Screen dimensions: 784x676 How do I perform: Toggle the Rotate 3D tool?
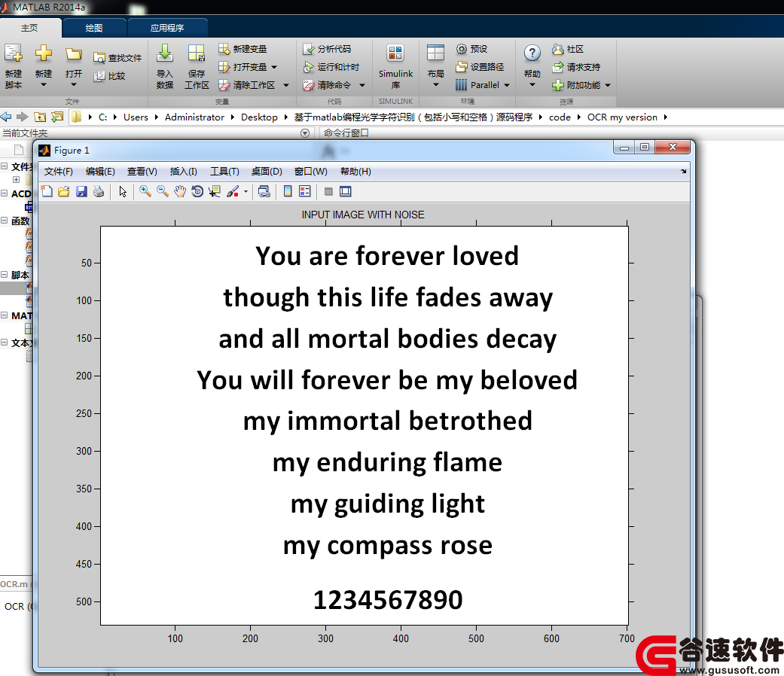[x=197, y=191]
